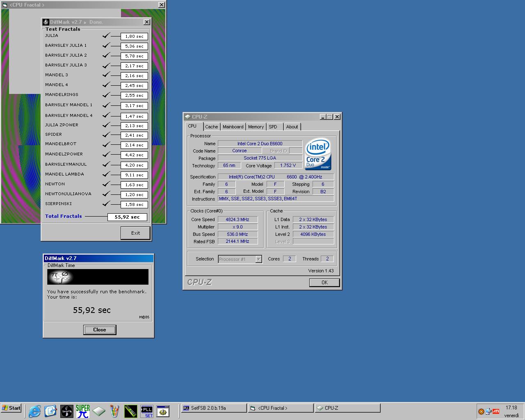The height and width of the screenshot is (420, 525).
Task: Click the Name field Intel Core 2 Duo E6600
Action: click(260, 144)
